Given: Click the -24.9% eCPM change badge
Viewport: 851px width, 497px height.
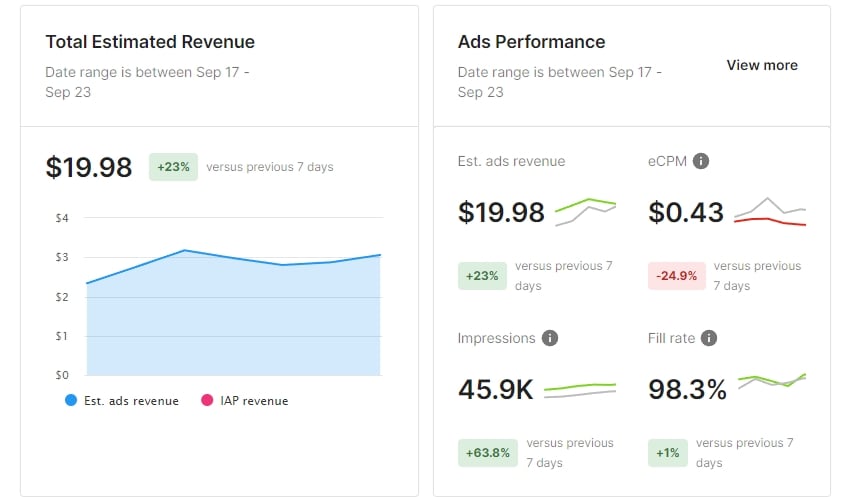Looking at the screenshot, I should click(677, 276).
